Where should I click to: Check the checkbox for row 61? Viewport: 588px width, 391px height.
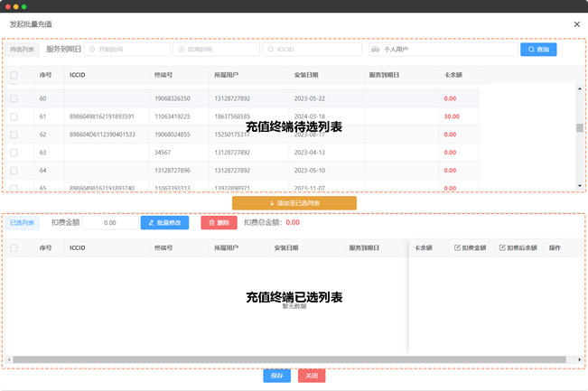[x=14, y=116]
